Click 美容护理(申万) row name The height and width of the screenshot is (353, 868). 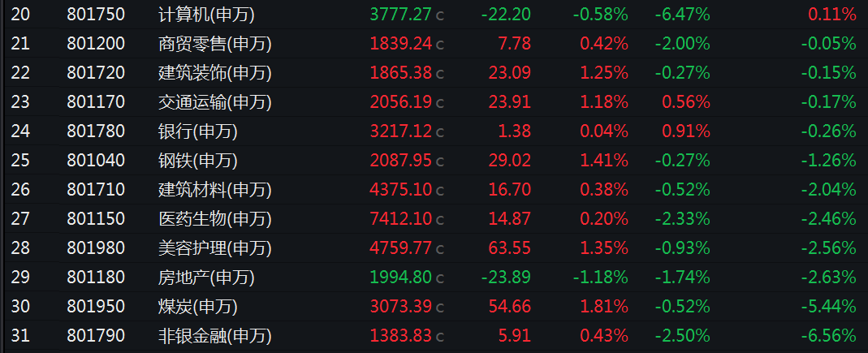215,248
